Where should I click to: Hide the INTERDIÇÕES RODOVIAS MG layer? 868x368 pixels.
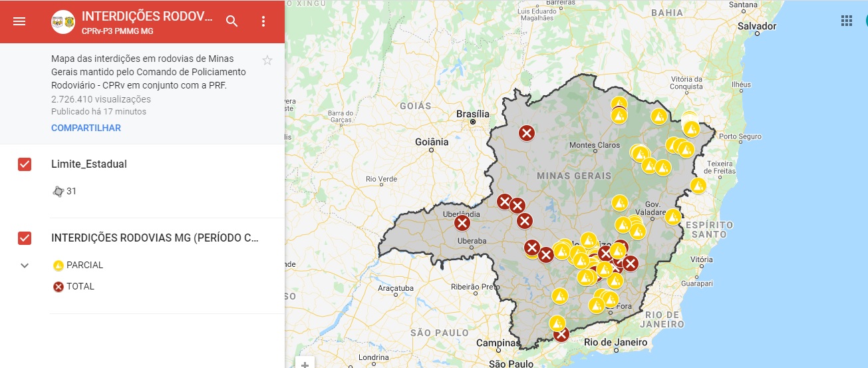tap(25, 238)
